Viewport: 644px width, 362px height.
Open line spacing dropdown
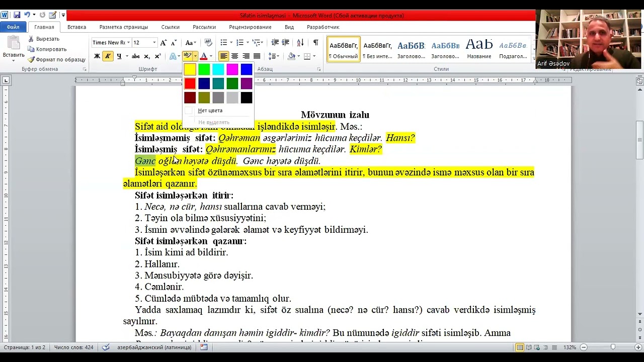[273, 56]
